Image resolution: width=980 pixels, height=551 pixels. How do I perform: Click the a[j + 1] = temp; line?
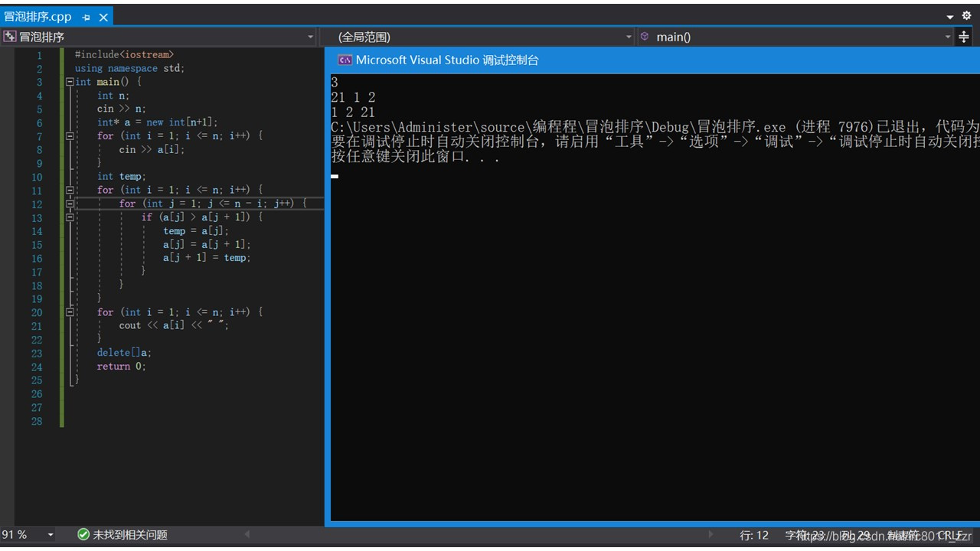pyautogui.click(x=207, y=258)
